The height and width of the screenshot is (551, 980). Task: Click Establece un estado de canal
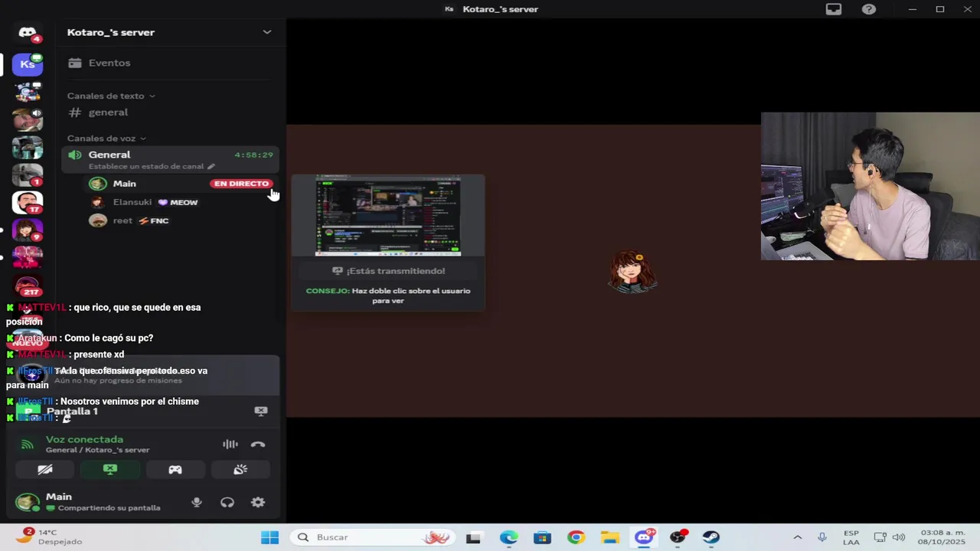coord(147,166)
